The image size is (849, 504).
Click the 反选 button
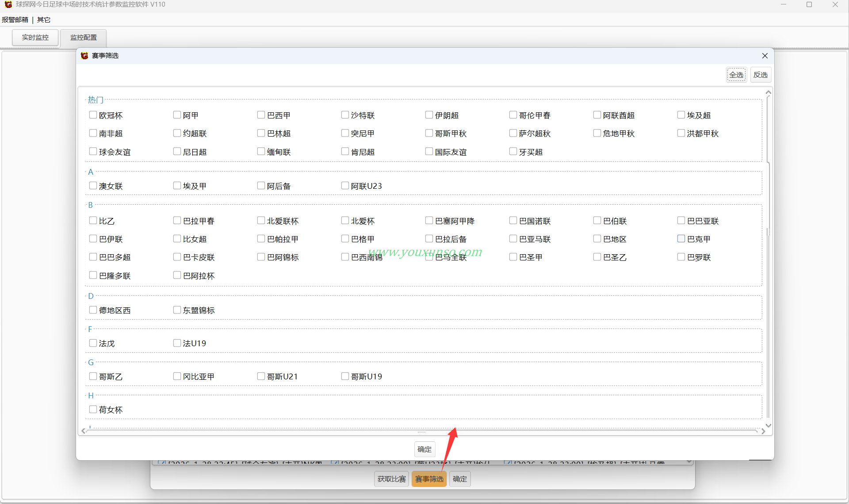coord(761,75)
